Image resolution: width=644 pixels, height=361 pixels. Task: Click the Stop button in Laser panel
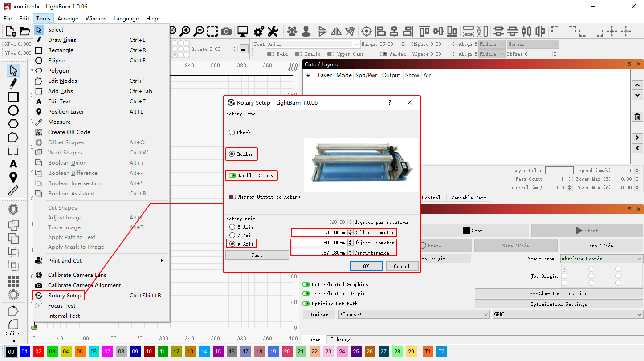[473, 231]
